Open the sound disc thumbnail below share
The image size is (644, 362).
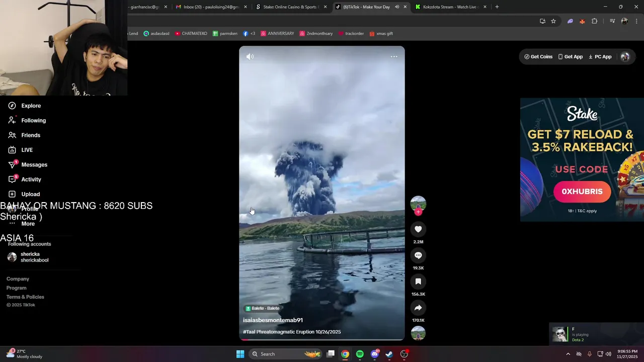[x=418, y=333]
